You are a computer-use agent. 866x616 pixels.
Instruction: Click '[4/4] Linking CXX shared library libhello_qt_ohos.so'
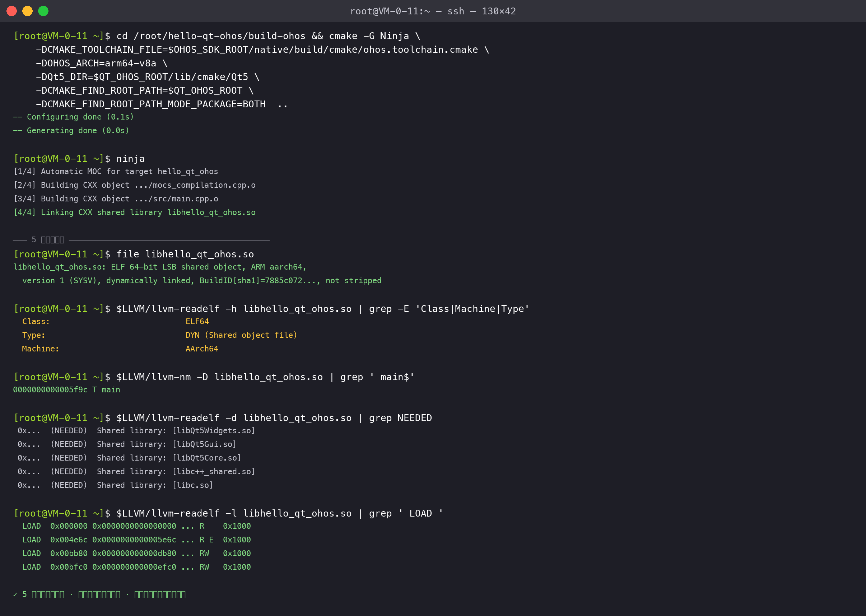point(135,213)
